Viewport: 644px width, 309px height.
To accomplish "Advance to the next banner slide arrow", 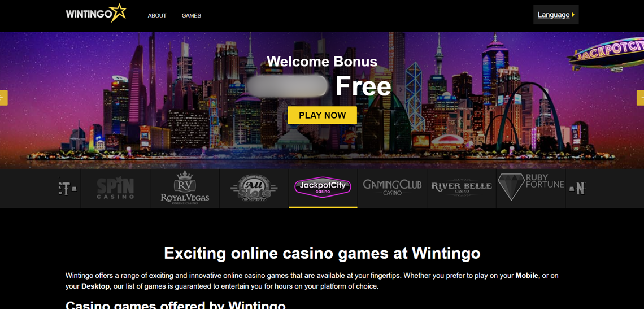I will pos(640,98).
